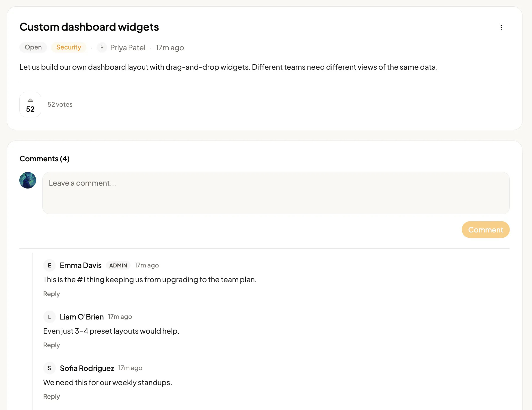
Task: Select the Open status badge
Action: [33, 47]
